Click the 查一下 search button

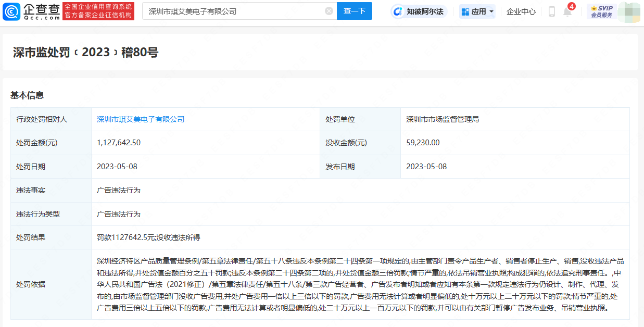click(354, 11)
